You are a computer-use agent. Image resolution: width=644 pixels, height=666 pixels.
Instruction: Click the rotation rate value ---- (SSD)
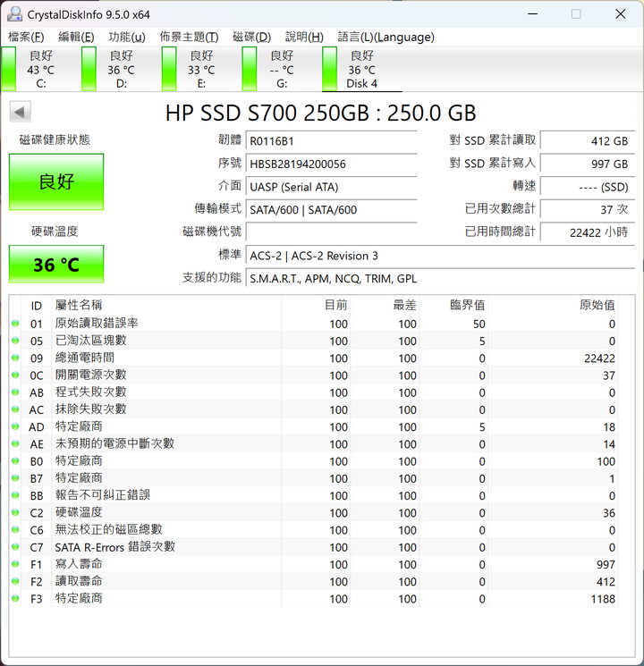[588, 187]
